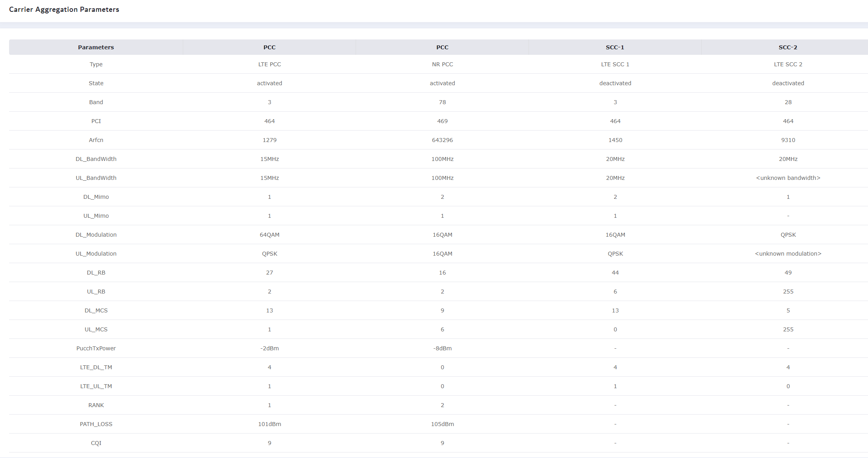The height and width of the screenshot is (458, 868).
Task: Click the PucchTxPower row label
Action: 96,348
